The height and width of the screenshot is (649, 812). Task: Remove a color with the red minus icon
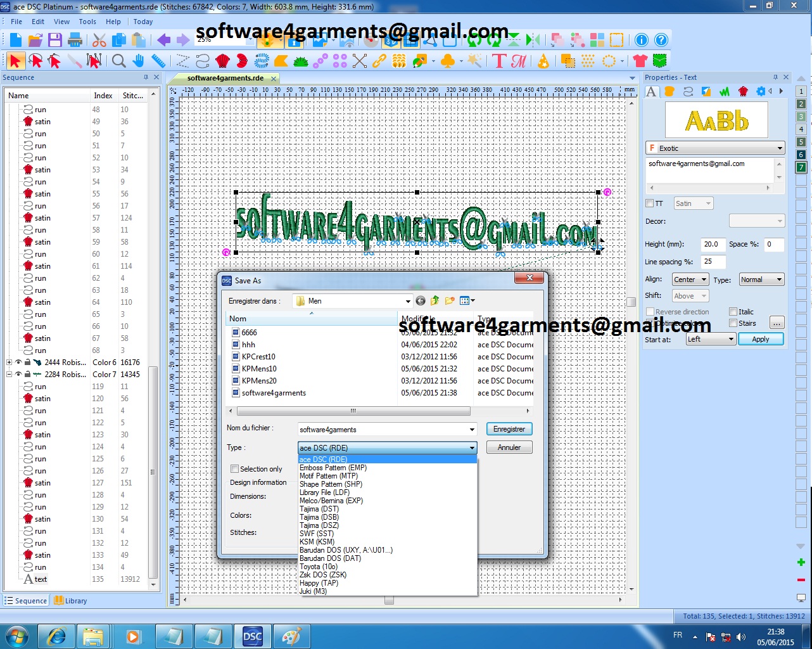[801, 580]
